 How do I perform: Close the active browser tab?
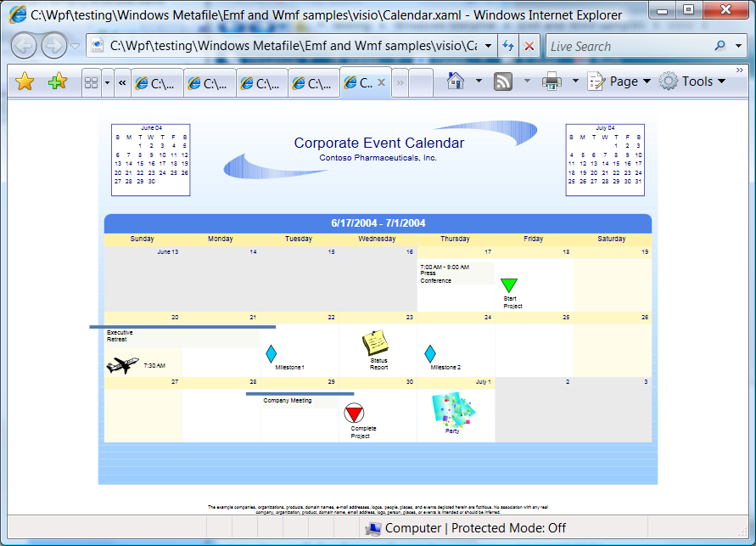(381, 82)
